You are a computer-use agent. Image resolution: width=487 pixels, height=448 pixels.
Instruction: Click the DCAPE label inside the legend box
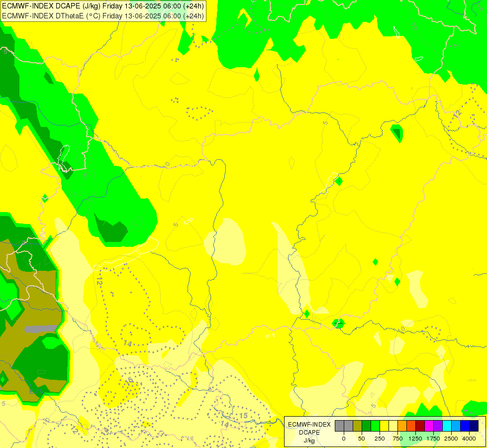(309, 433)
